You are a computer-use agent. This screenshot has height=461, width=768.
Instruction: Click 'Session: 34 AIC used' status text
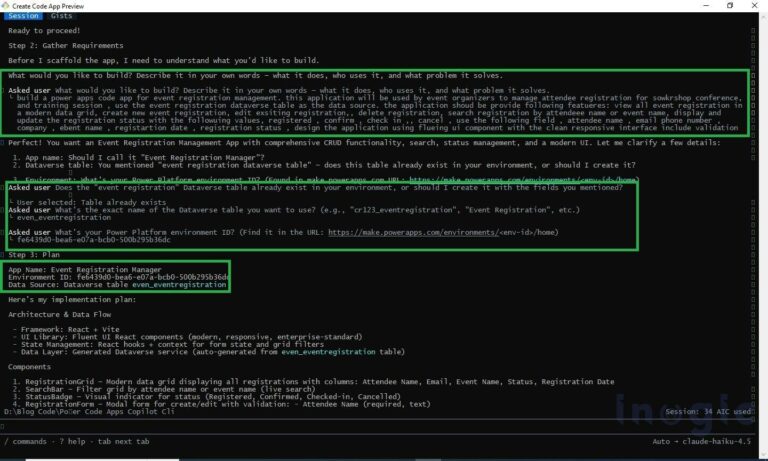[707, 412]
